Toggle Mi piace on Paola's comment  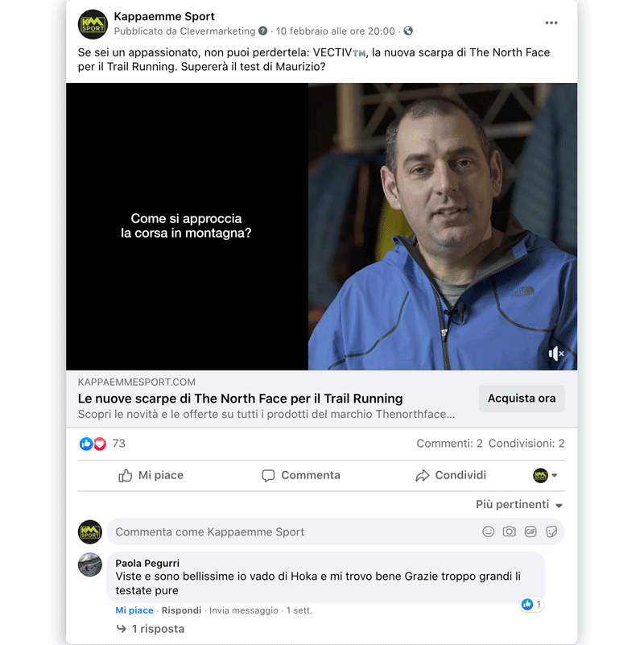[134, 610]
